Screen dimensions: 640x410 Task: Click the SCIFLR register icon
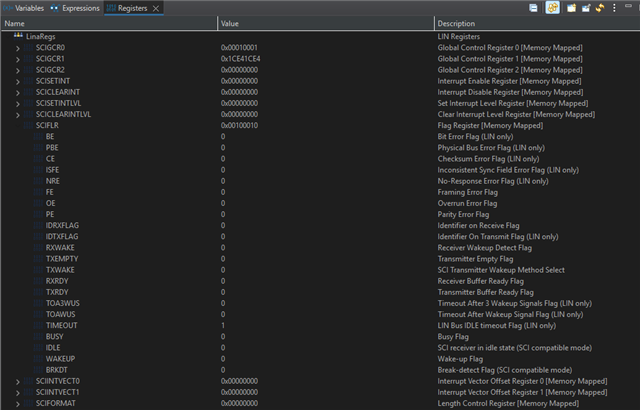28,125
